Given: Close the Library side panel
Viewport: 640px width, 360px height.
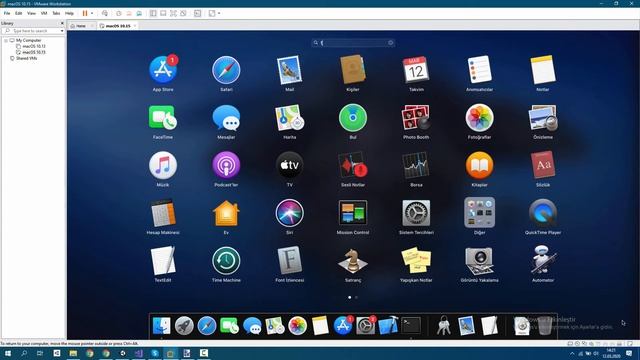Looking at the screenshot, I should click(x=62, y=23).
